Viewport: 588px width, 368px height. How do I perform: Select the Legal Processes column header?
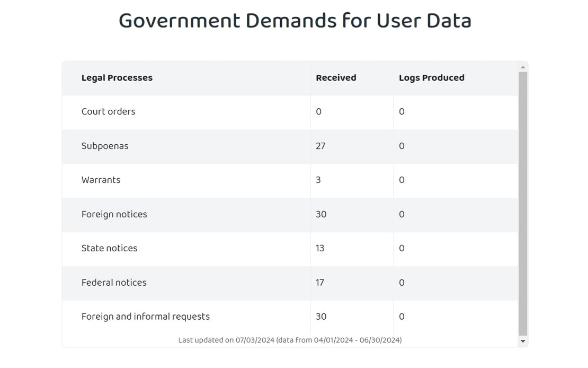coord(117,78)
